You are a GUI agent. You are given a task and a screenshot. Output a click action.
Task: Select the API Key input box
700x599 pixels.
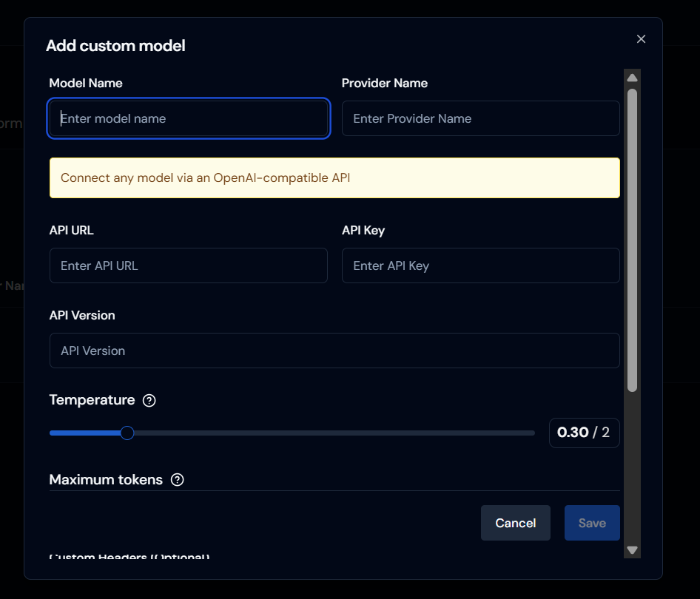click(480, 265)
